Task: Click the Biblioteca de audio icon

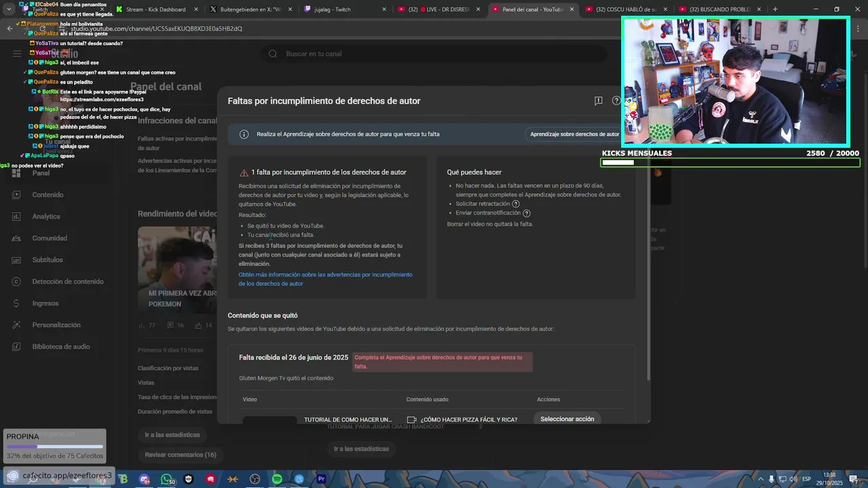Action: [16, 346]
